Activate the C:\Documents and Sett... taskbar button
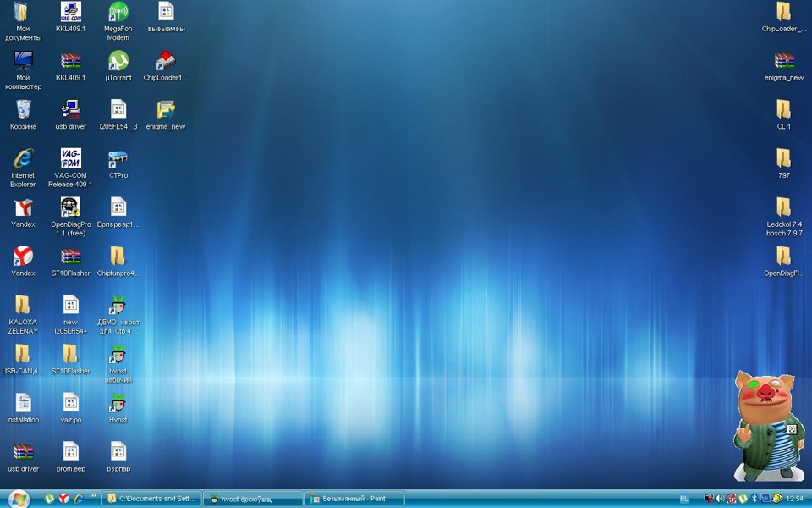This screenshot has height=508, width=812. [152, 499]
